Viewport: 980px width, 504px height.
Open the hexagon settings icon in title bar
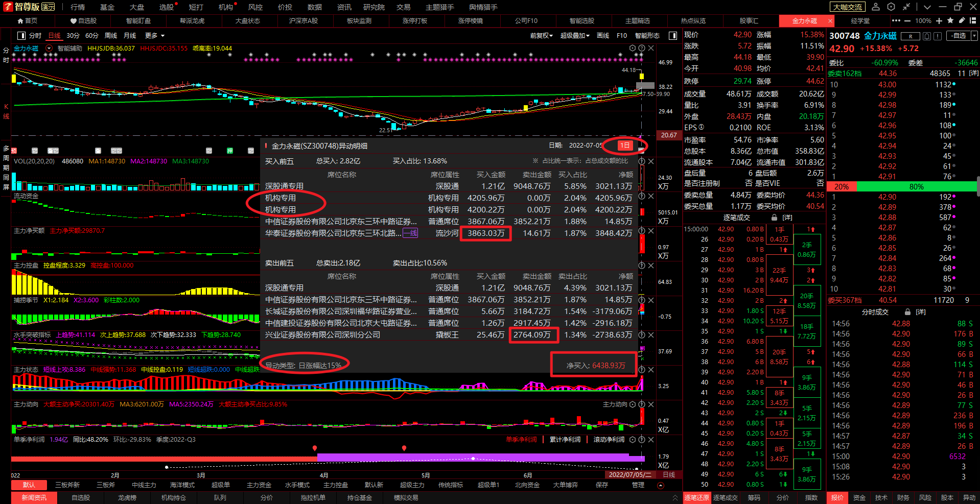tap(891, 7)
